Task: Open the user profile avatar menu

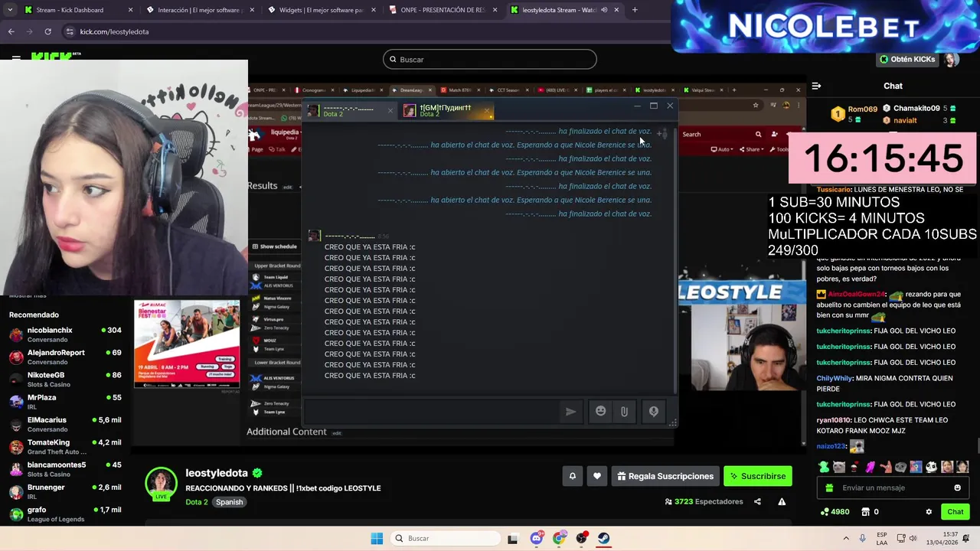Action: click(951, 59)
